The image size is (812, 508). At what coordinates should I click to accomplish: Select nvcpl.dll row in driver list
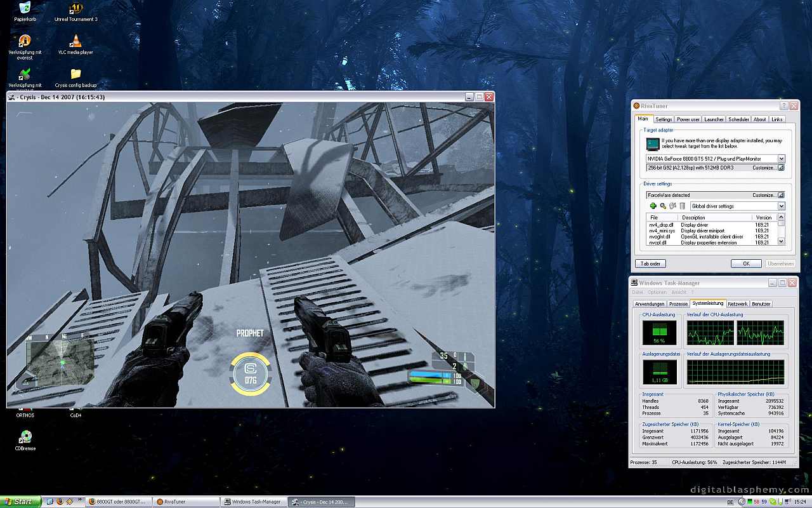point(712,242)
